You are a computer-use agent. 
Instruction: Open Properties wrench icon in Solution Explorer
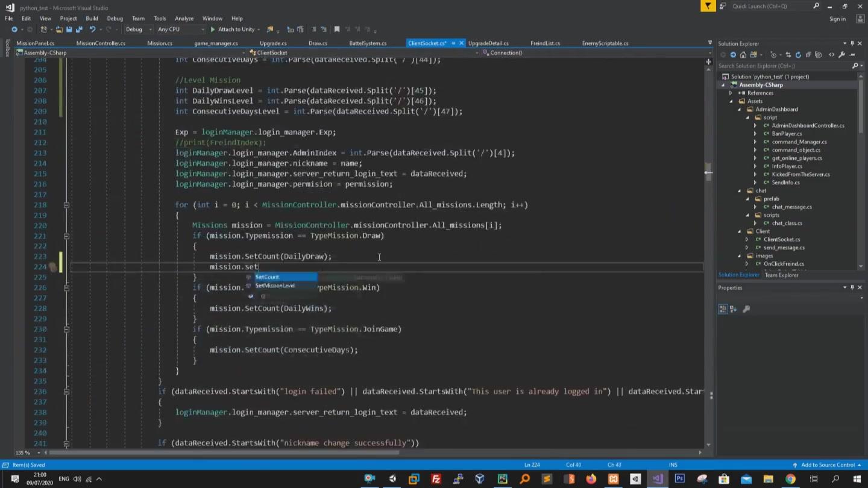tap(842, 55)
